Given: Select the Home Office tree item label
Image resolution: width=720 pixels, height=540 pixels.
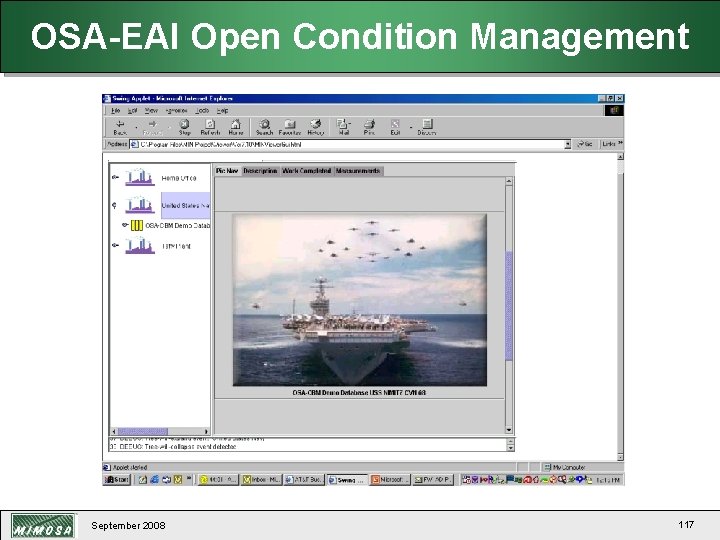Looking at the screenshot, I should (179, 178).
